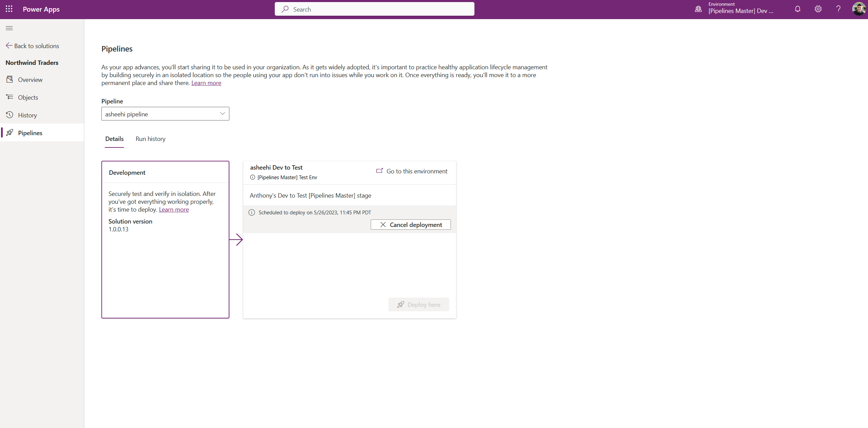Select the asheehi pipeline dropdown
868x428 pixels.
[165, 114]
